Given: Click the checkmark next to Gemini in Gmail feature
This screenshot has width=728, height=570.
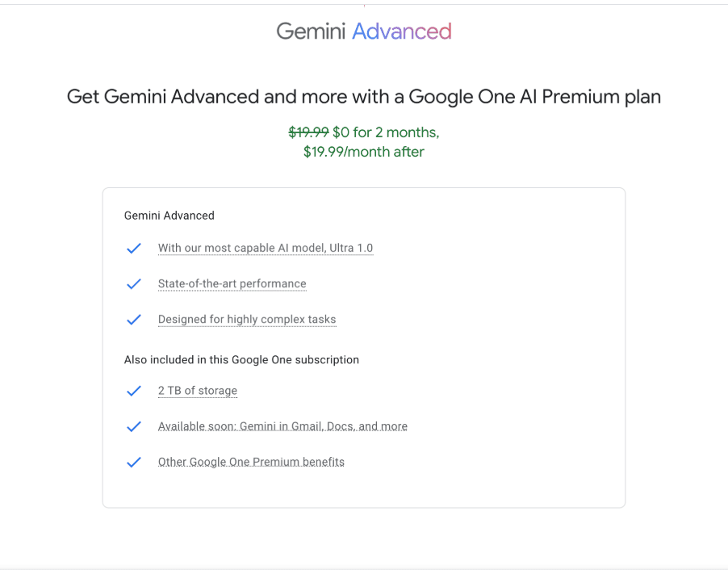Looking at the screenshot, I should pos(133,426).
